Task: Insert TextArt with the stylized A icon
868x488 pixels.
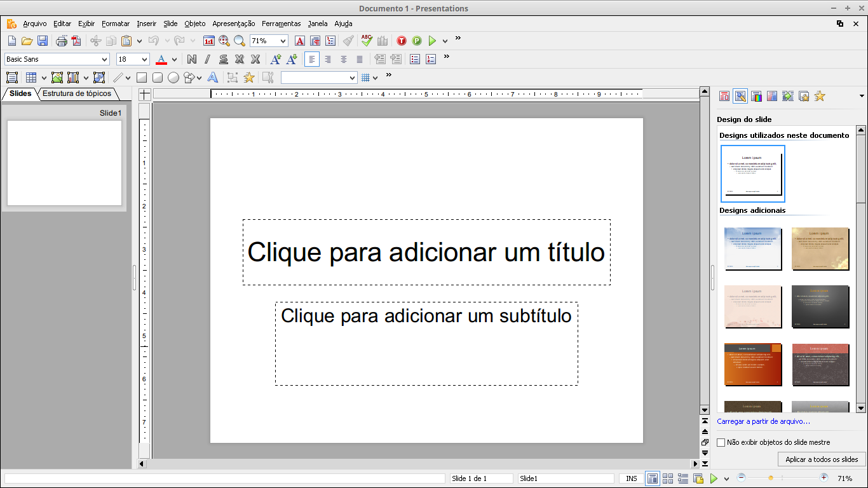Action: (213, 78)
